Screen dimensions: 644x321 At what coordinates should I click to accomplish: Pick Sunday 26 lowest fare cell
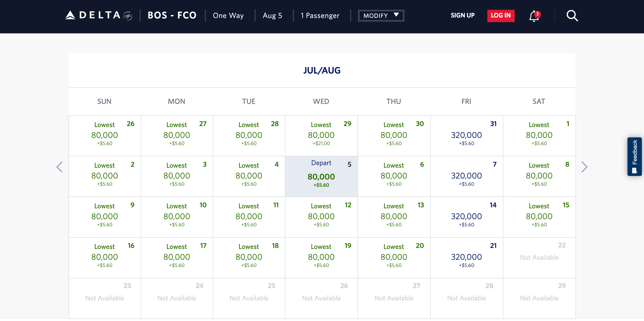pos(105,136)
